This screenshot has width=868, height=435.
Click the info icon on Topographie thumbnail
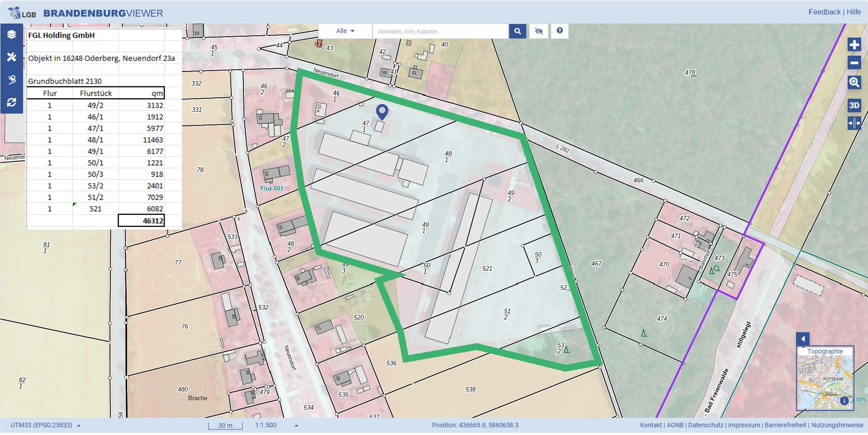(844, 401)
